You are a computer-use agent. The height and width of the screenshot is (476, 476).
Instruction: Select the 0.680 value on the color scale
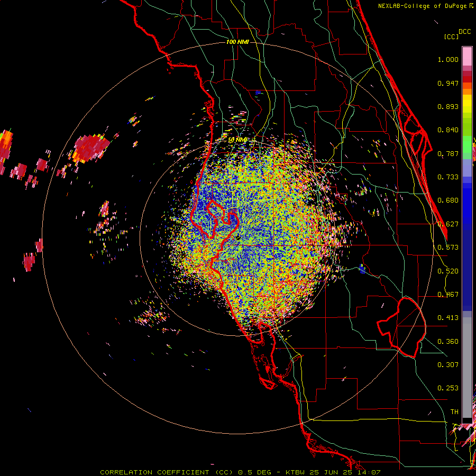point(448,200)
